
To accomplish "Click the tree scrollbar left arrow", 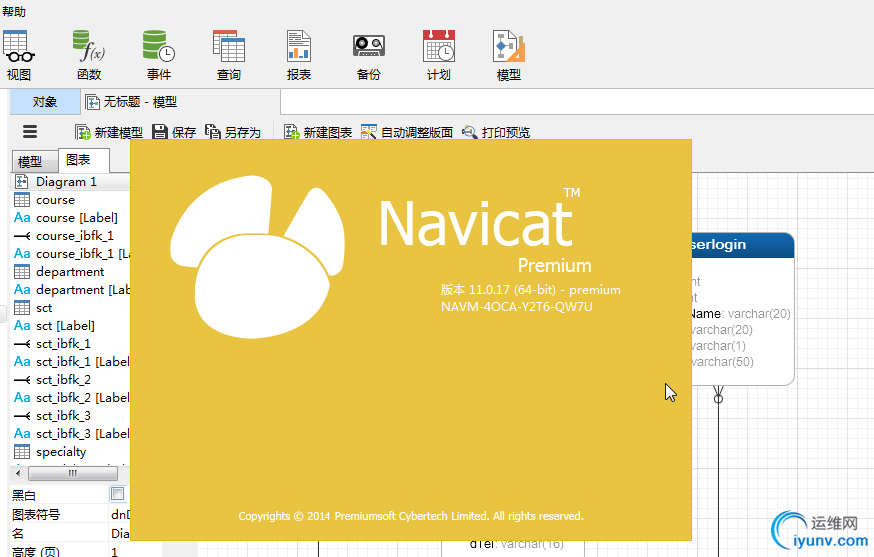I will (18, 473).
